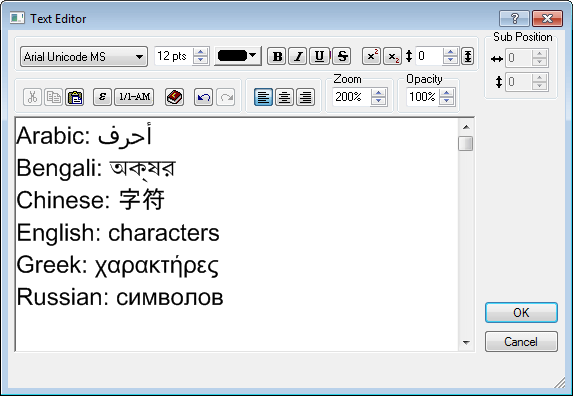Click the Redo arrow icon
The width and height of the screenshot is (573, 396).
click(x=225, y=97)
